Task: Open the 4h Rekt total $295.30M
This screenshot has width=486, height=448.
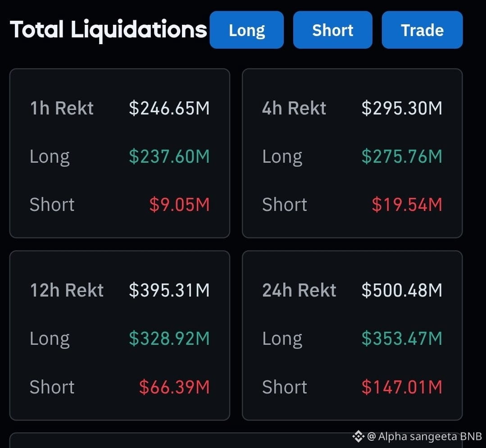Action: pyautogui.click(x=402, y=108)
